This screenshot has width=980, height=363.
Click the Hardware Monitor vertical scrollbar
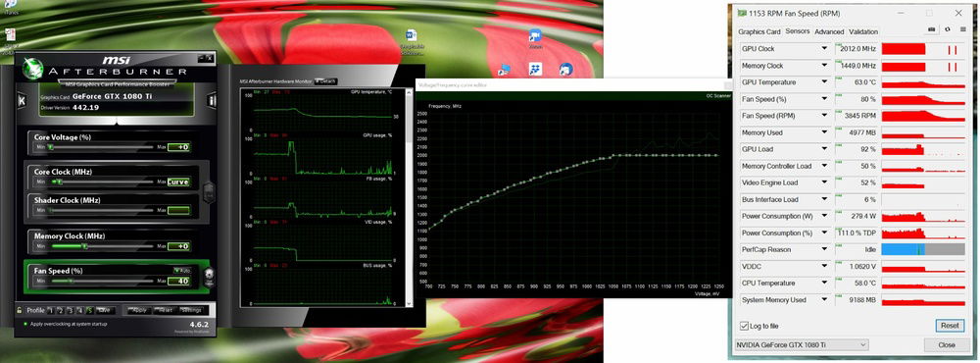pyautogui.click(x=410, y=197)
